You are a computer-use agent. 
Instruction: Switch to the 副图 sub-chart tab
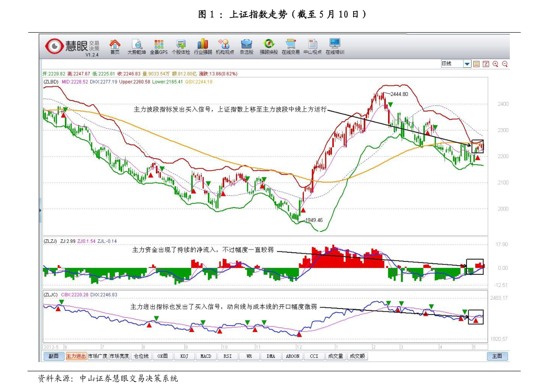click(x=53, y=356)
